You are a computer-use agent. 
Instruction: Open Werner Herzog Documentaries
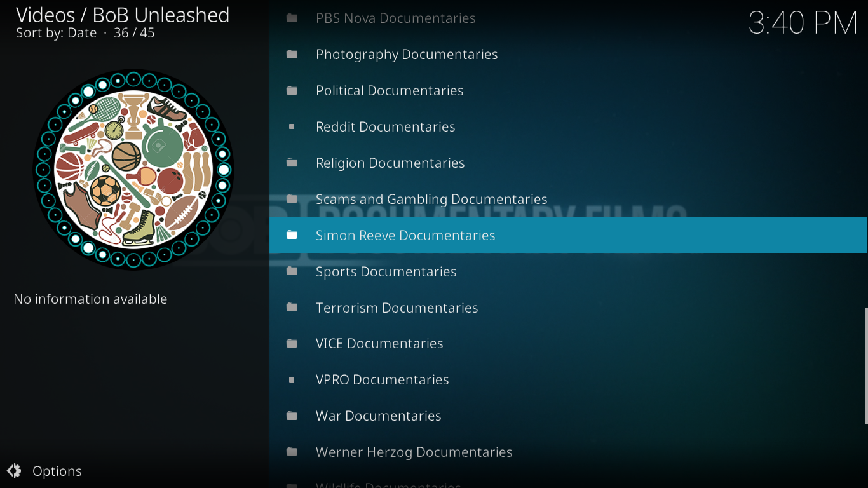(x=414, y=452)
